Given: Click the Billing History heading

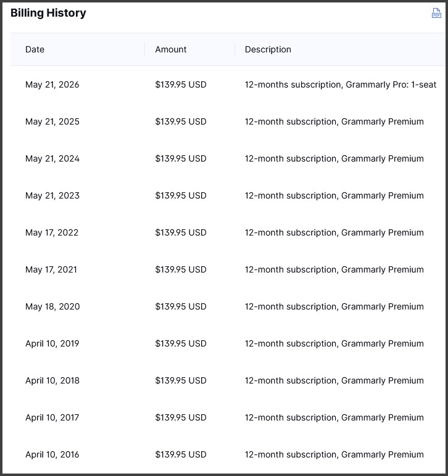Looking at the screenshot, I should click(48, 13).
